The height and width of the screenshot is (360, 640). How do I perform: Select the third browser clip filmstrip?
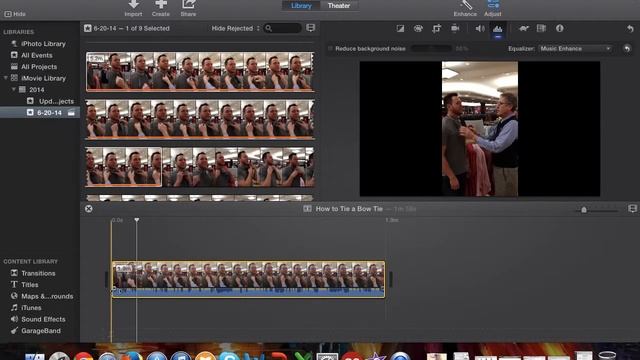pos(200,167)
